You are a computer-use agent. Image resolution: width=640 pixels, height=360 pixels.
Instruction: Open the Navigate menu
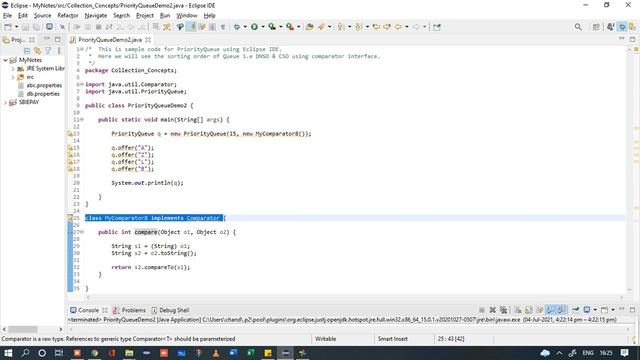96,16
